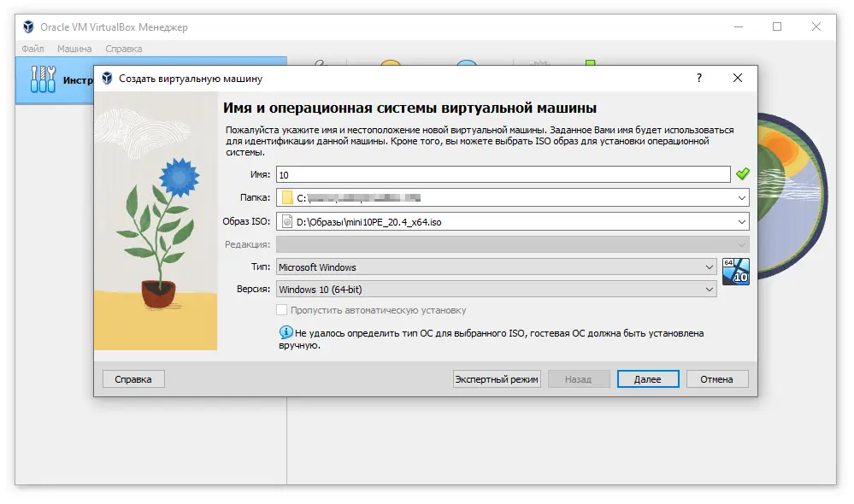Enable Пропустить автоматическую установку
Image resolution: width=854 pixels, height=504 pixels.
tap(281, 310)
